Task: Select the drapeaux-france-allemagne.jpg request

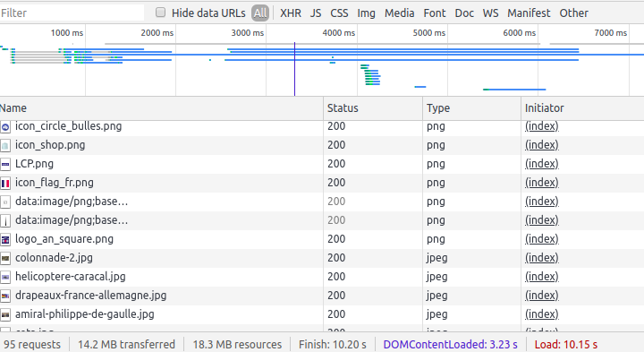Action: click(90, 296)
